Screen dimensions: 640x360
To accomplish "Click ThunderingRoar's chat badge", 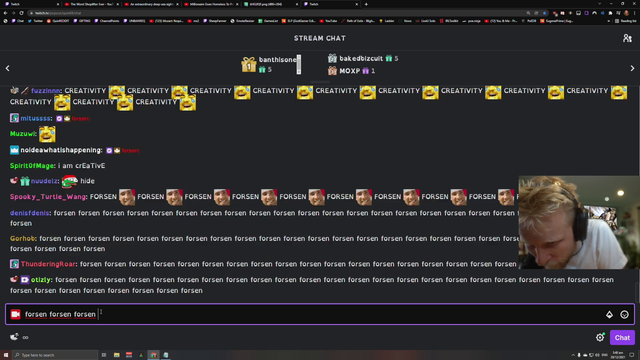I will [x=14, y=264].
